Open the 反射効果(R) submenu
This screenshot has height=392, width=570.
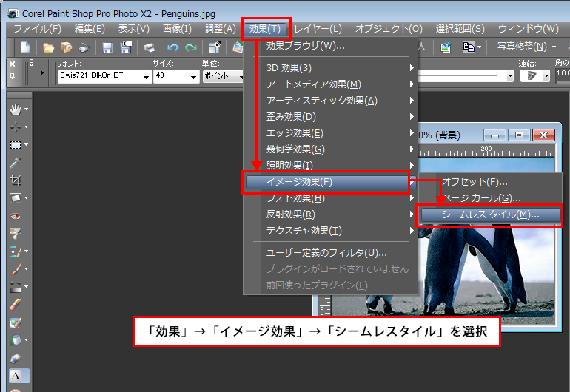[331, 214]
